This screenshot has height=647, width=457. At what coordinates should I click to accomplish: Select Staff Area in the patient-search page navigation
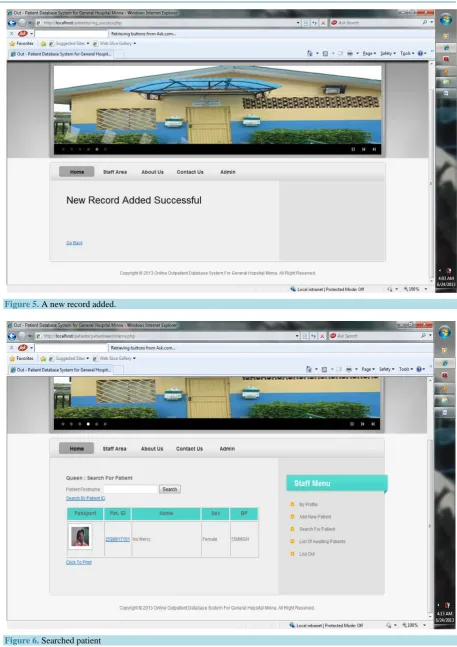point(115,449)
